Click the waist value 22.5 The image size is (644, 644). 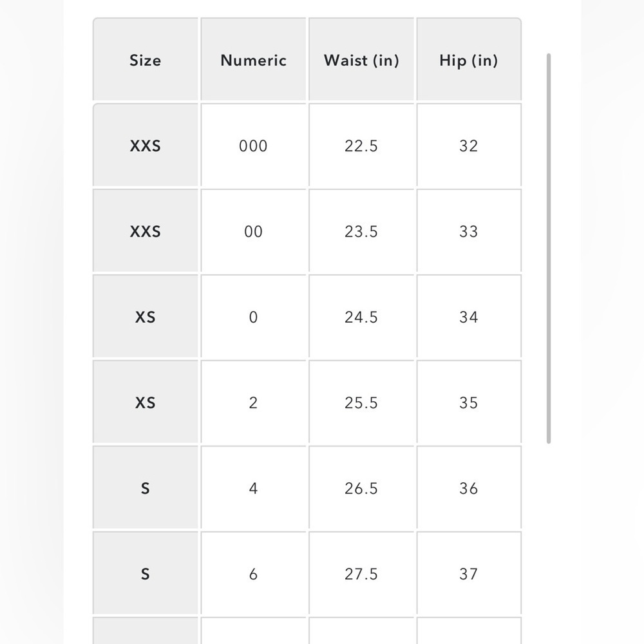361,145
